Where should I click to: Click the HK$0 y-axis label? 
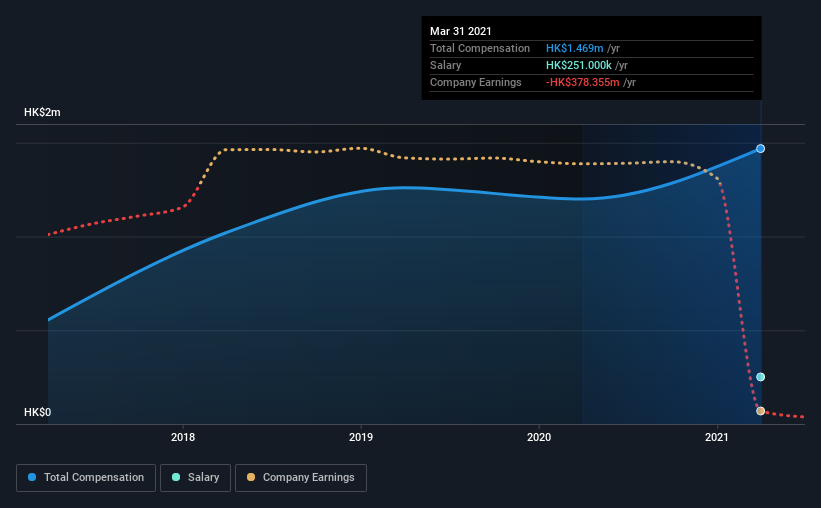click(38, 413)
